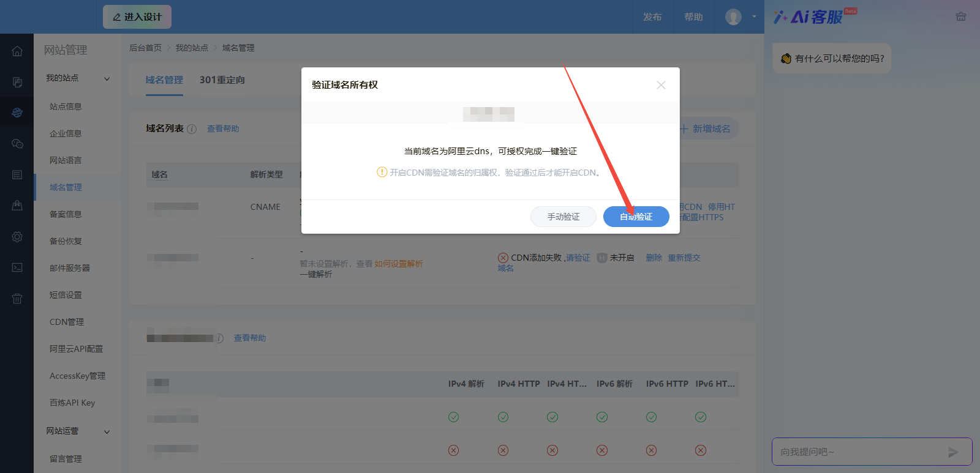Click the 删除 link in domain row

click(654, 258)
